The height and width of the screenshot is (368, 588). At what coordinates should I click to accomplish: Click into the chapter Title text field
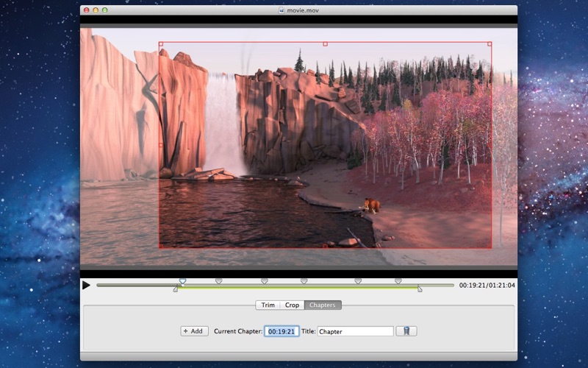[356, 331]
